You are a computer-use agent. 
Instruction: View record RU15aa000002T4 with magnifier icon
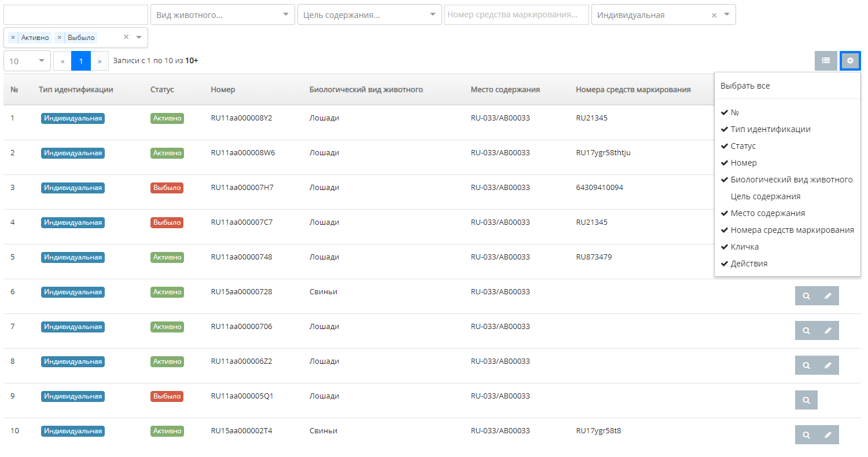coord(806,435)
